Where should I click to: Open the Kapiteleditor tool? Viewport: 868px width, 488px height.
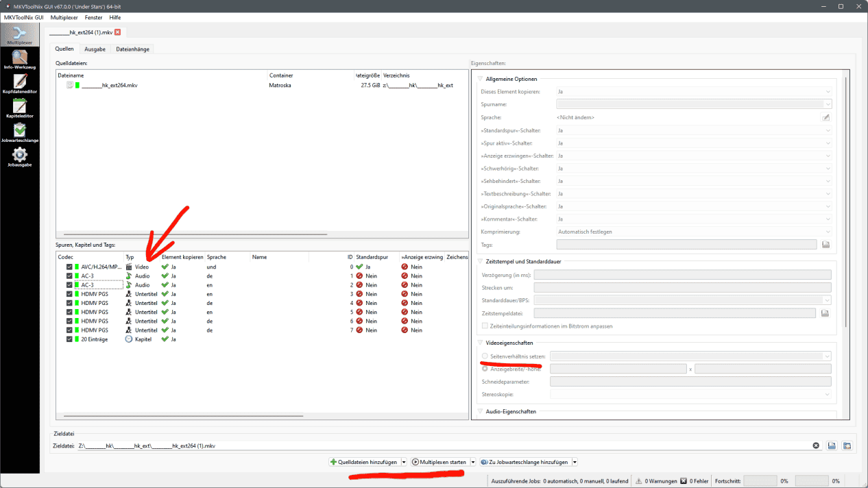click(19, 108)
